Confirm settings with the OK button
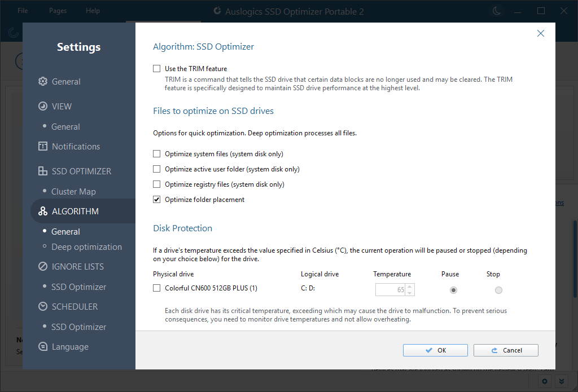The height and width of the screenshot is (392, 578). point(435,350)
